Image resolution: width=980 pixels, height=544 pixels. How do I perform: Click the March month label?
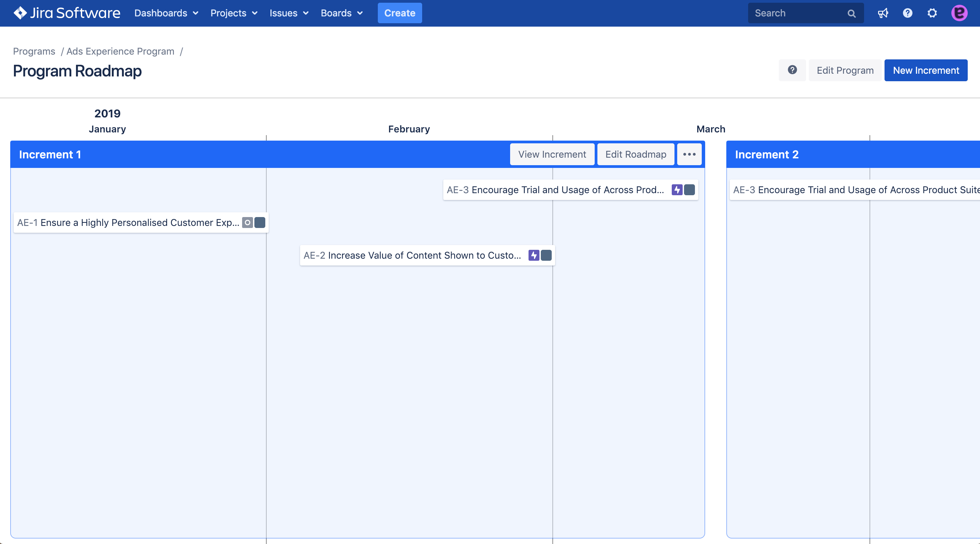[711, 129]
